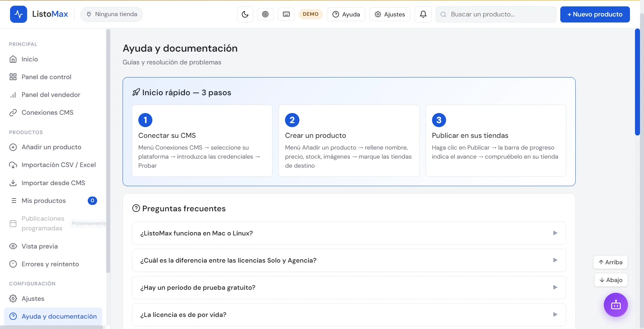Click the rocket icon beside Inicio rápido

[136, 92]
